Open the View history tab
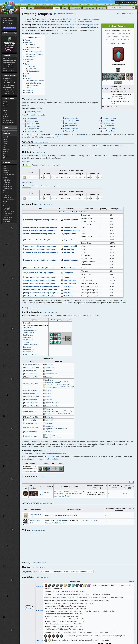Screen dimensions: 138x644 [89, 8]
